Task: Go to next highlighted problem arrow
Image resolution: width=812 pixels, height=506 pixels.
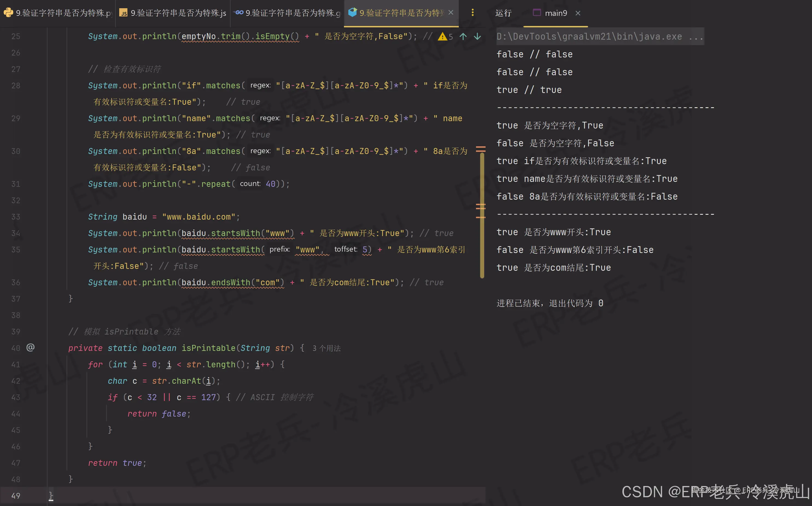Action: pyautogui.click(x=477, y=36)
